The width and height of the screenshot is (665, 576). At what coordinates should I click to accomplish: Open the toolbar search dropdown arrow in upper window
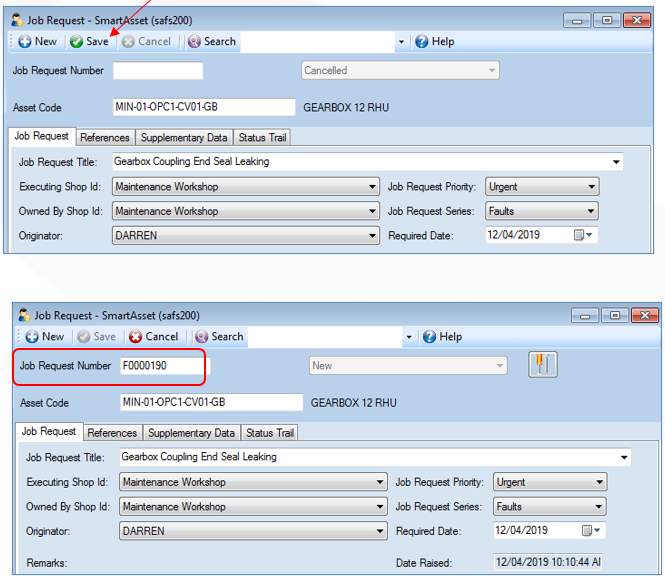(401, 42)
